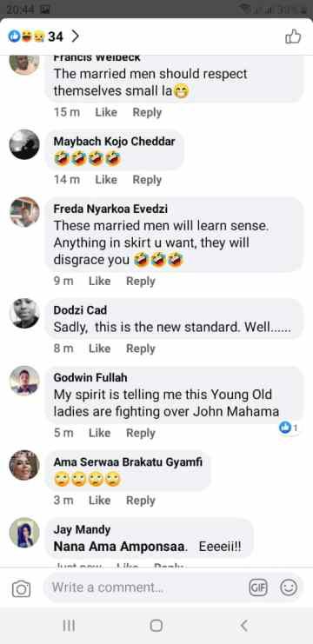Tap the thumbs-up like icon at top right
The image size is (313, 644).
(293, 37)
